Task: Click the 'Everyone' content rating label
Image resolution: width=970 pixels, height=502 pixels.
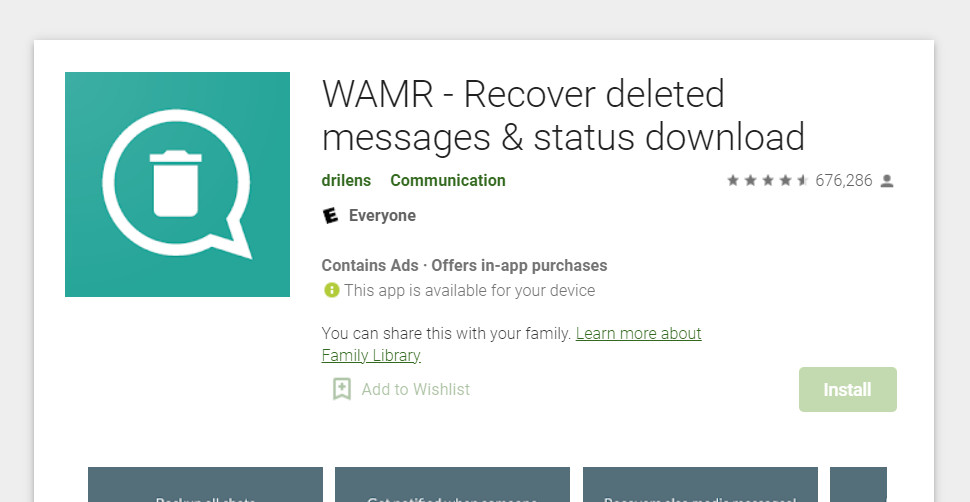Action: coord(382,216)
